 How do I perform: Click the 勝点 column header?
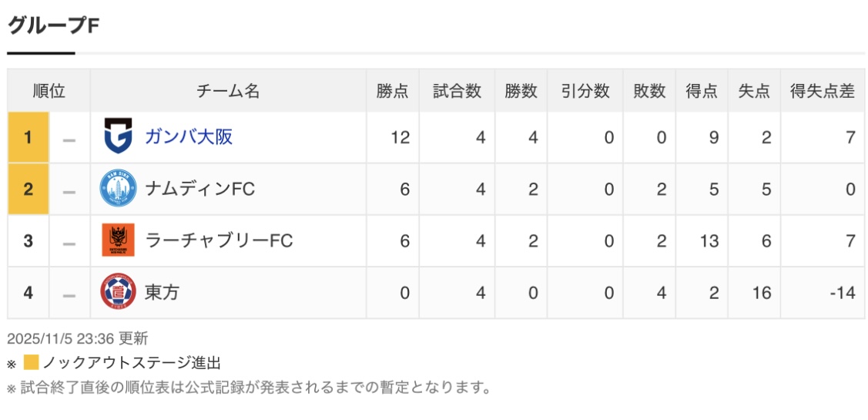tap(393, 91)
